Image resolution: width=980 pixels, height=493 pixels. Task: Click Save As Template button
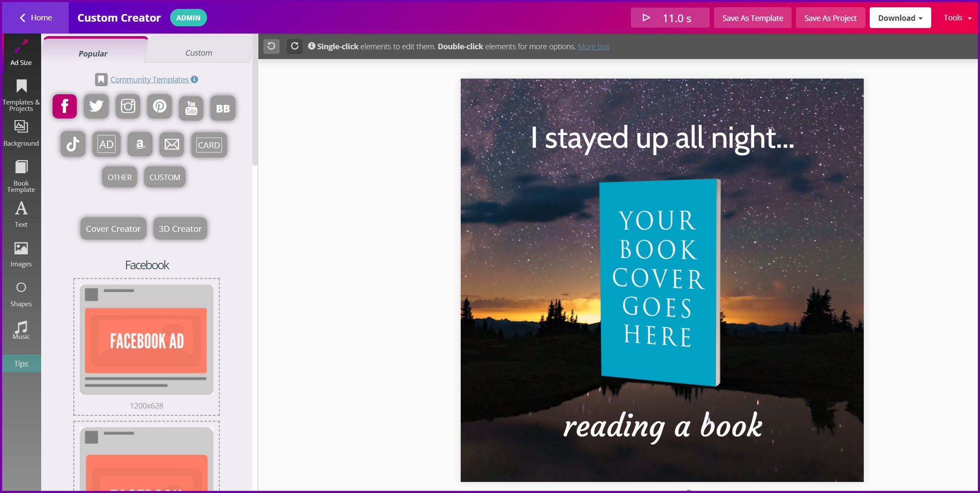click(x=752, y=18)
